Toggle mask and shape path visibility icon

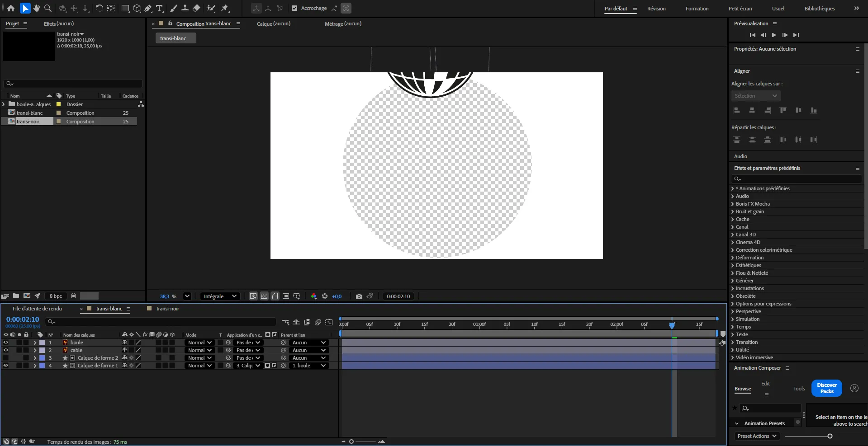click(x=275, y=296)
